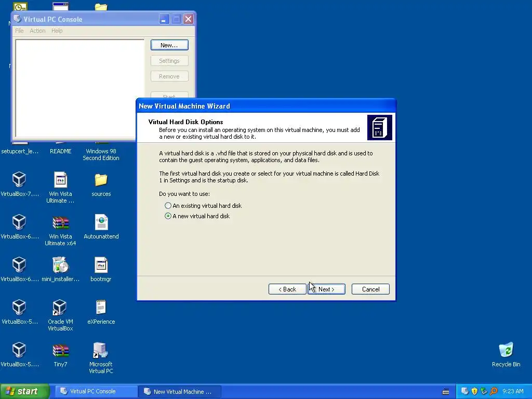Click the setupcert_le... desktop label
This screenshot has width=532, height=399.
point(20,151)
